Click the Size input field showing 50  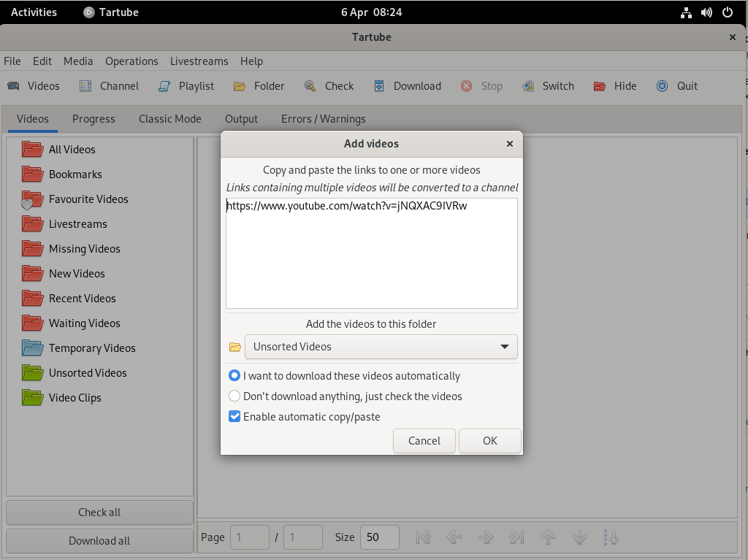380,537
